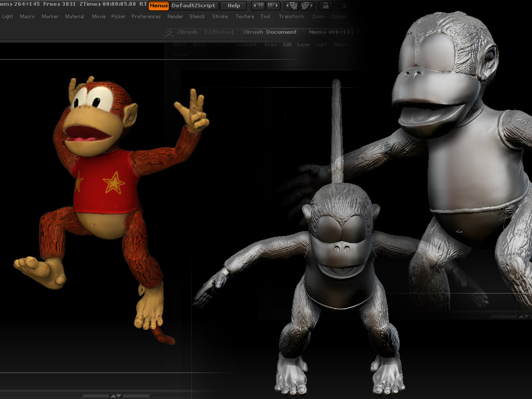532x399 pixels.
Task: Click the faded 3.1[Ustos] version text
Action: click(219, 32)
